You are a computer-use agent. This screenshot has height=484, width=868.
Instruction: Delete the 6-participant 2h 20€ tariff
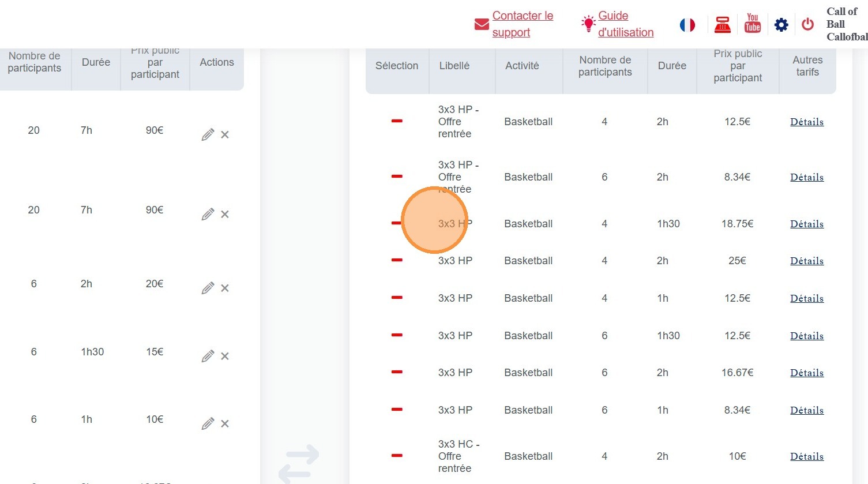[x=225, y=288]
